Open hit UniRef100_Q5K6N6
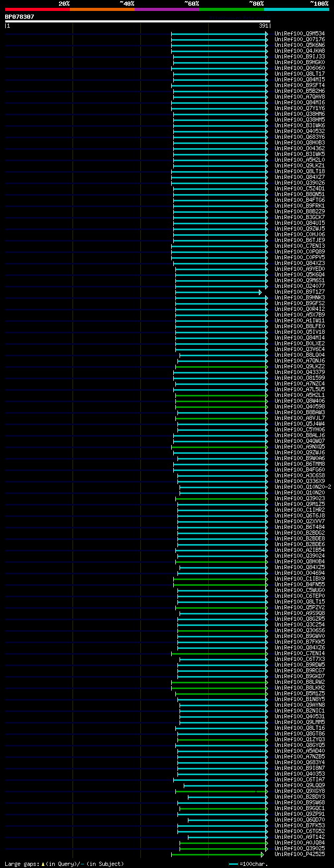334x868 pixels. point(300,45)
